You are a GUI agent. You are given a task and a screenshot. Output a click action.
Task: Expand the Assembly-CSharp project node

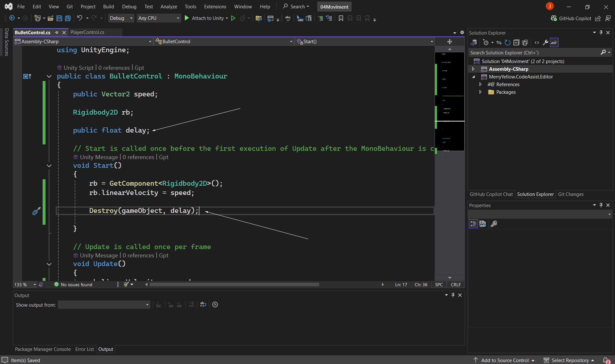click(x=473, y=69)
